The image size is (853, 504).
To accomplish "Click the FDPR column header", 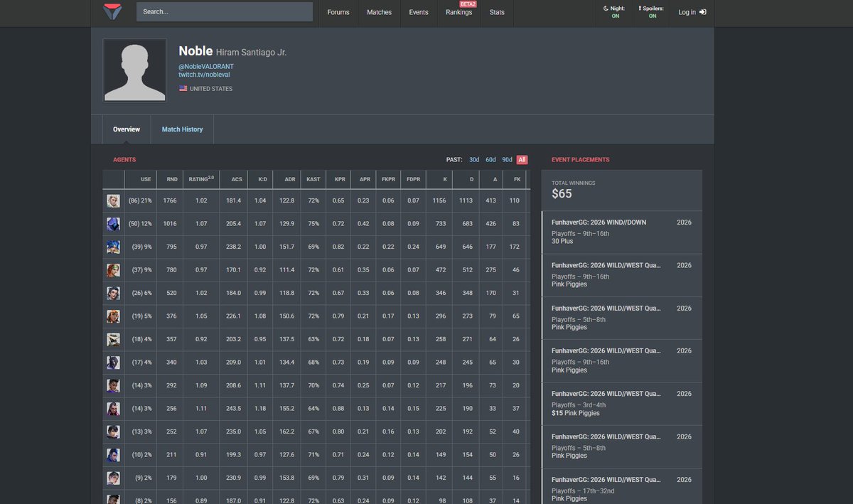I will point(413,179).
